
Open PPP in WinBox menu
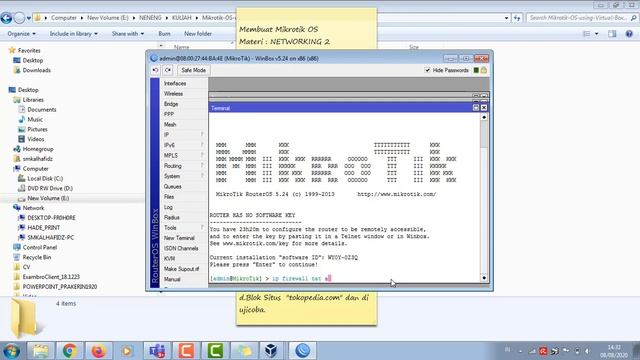tap(169, 114)
